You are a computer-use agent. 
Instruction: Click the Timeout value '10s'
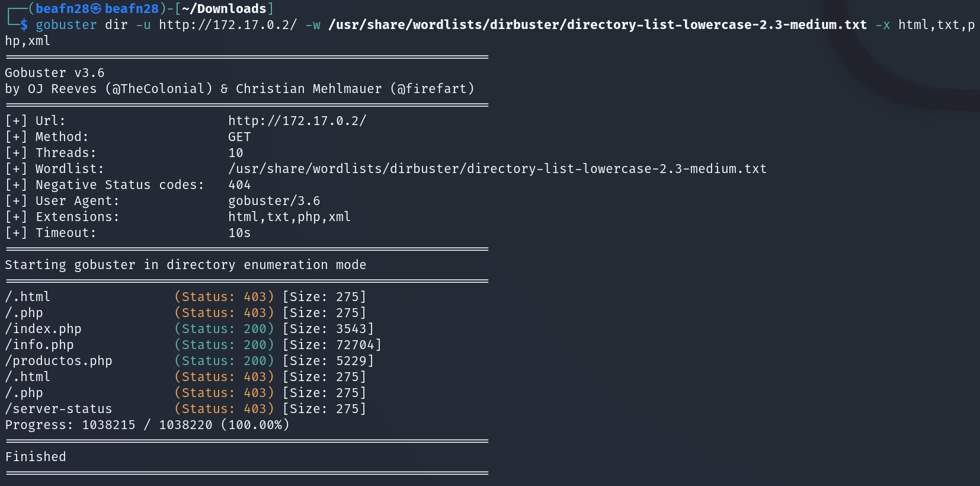(239, 233)
